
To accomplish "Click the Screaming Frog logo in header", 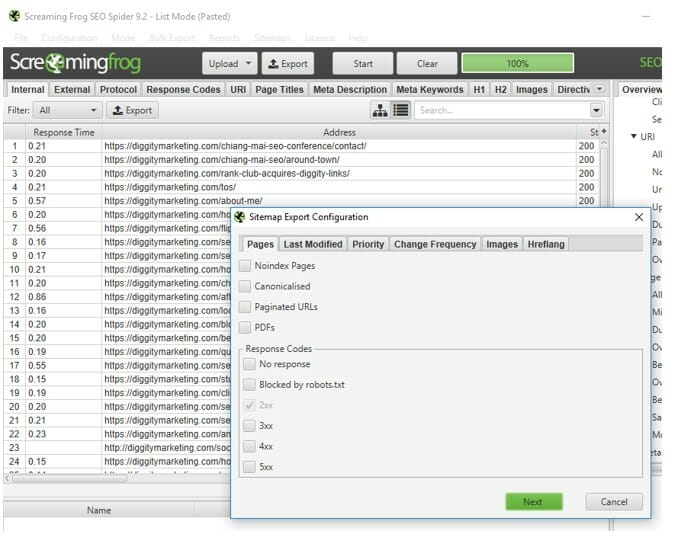I will coord(75,63).
